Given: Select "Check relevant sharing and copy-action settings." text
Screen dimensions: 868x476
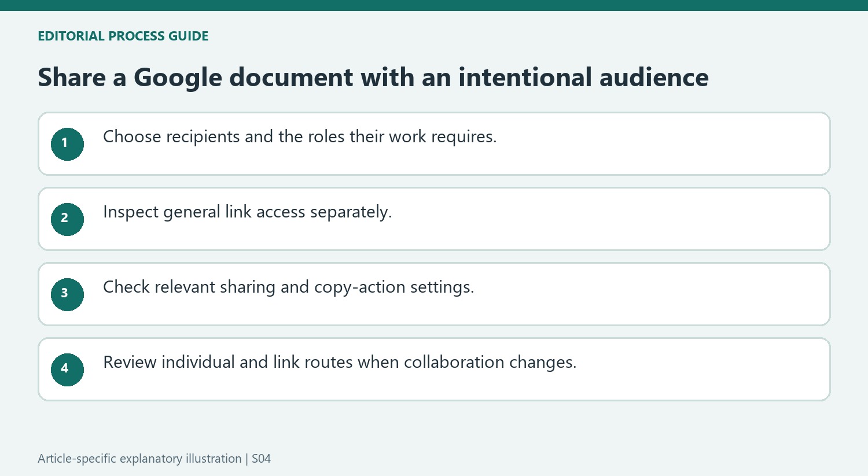Looking at the screenshot, I should pyautogui.click(x=289, y=287).
